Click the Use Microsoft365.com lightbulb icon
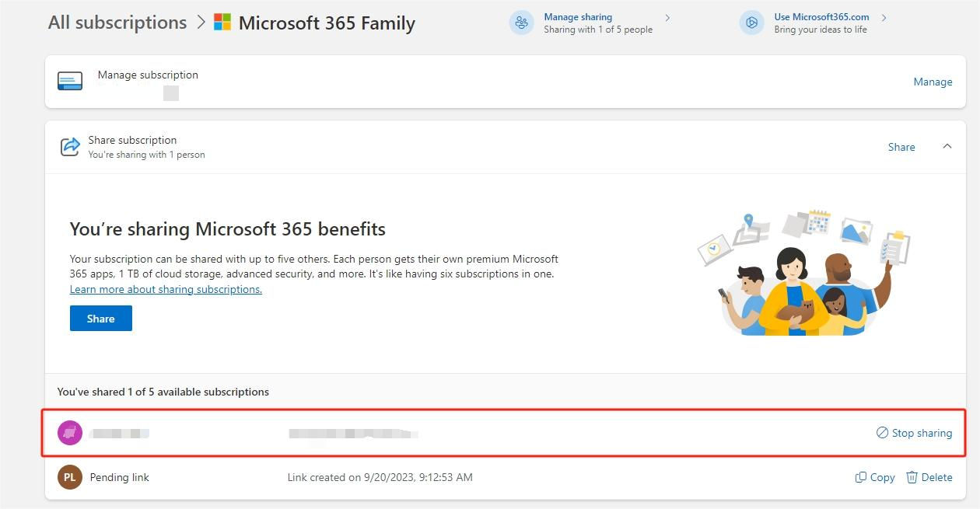 pos(751,23)
